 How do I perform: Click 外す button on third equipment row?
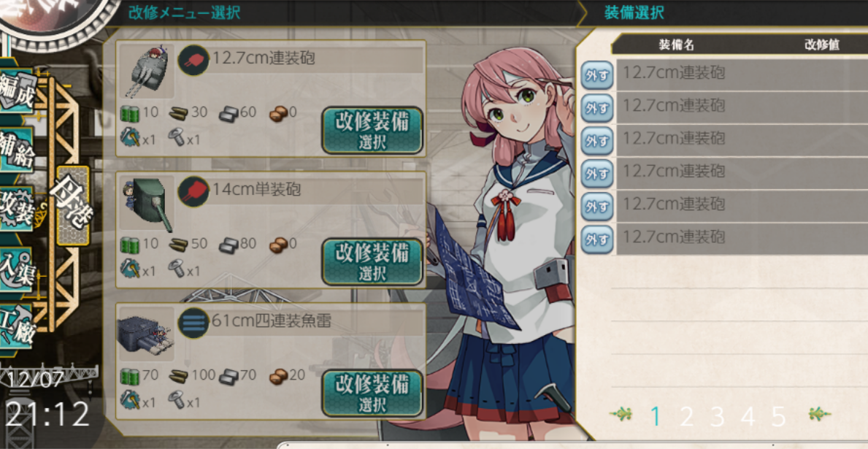(x=596, y=141)
